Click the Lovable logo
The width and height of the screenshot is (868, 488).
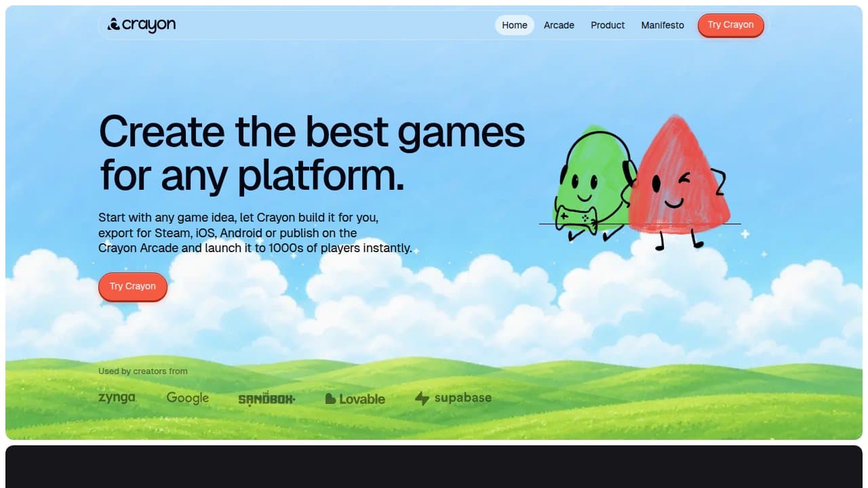pyautogui.click(x=355, y=399)
